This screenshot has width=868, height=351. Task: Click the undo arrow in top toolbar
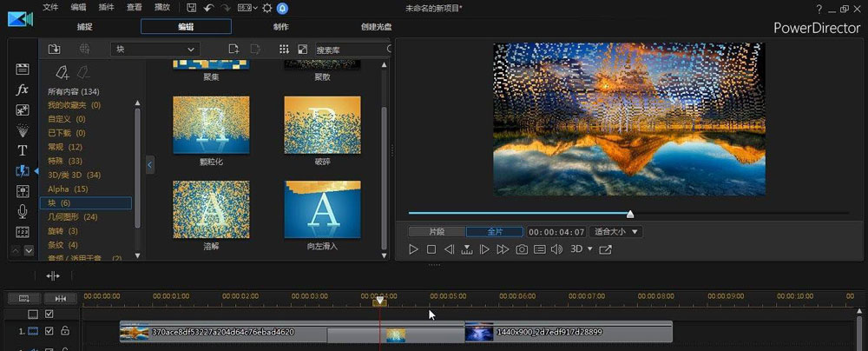[x=209, y=8]
